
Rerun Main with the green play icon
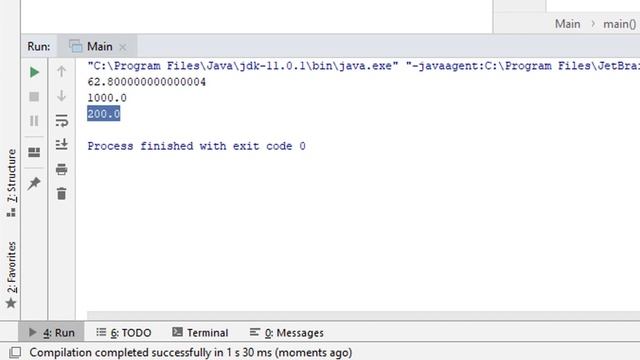point(34,72)
